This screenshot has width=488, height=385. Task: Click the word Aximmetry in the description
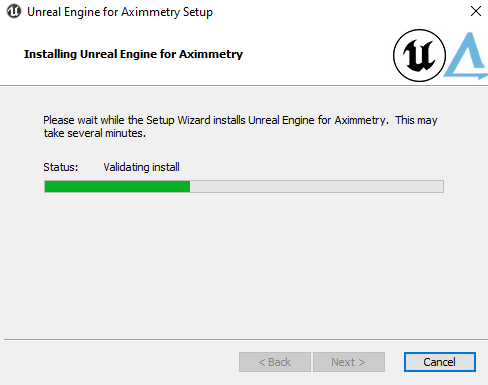coord(359,120)
